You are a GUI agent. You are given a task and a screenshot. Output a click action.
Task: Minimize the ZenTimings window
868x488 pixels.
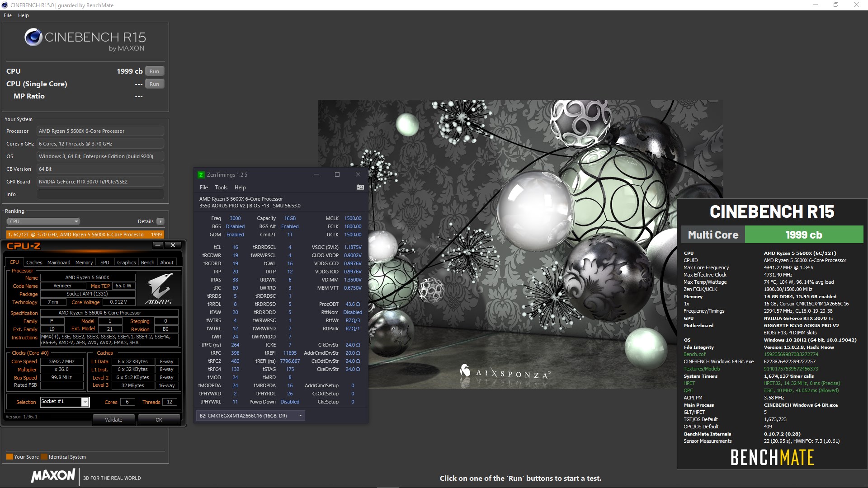pos(316,174)
